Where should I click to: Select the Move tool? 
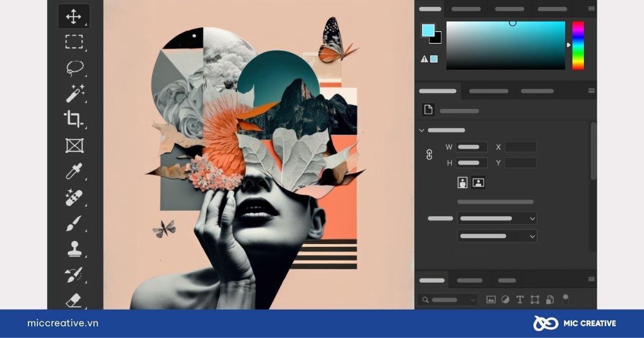(x=74, y=16)
